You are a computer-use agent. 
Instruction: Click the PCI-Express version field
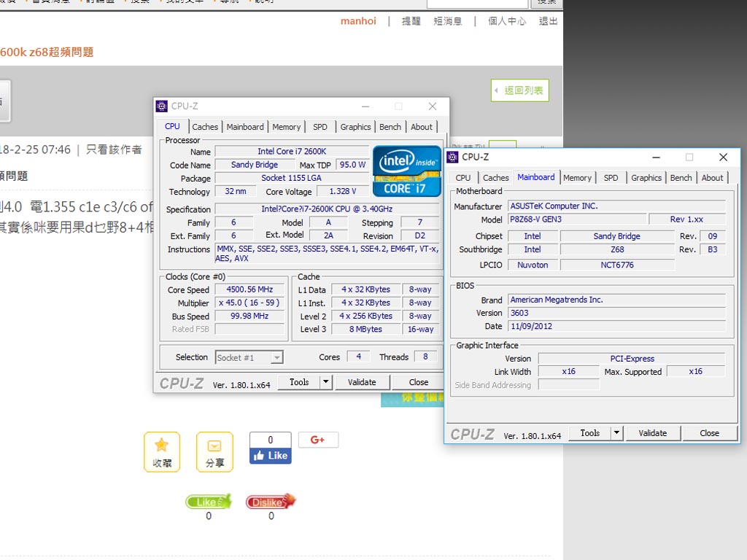632,359
